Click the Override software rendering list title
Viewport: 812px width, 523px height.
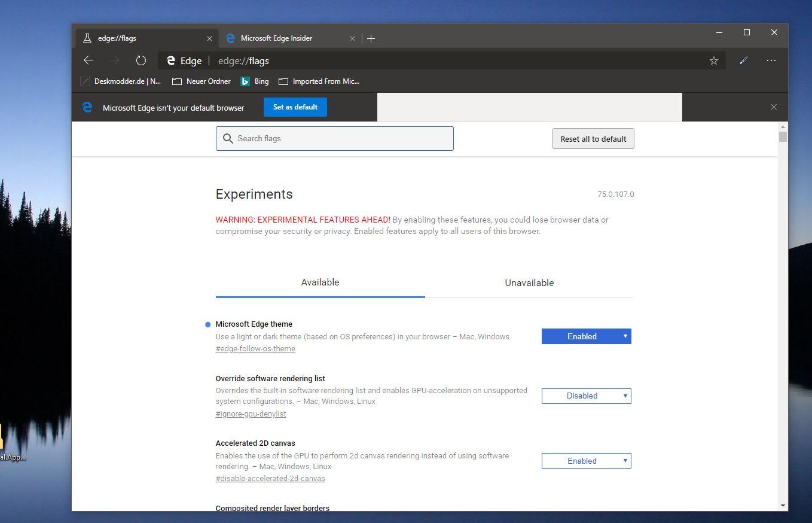coord(270,379)
